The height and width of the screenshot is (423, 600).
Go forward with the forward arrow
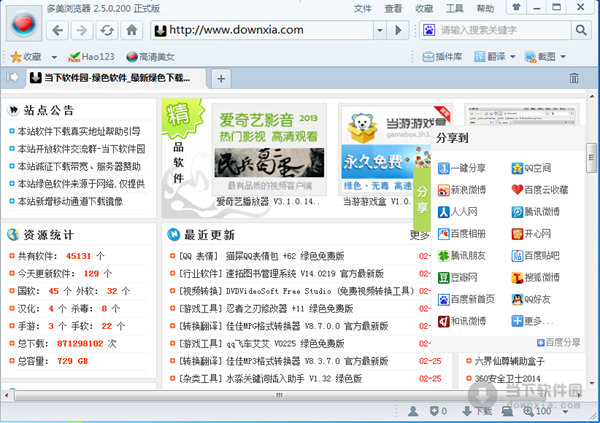(x=82, y=30)
